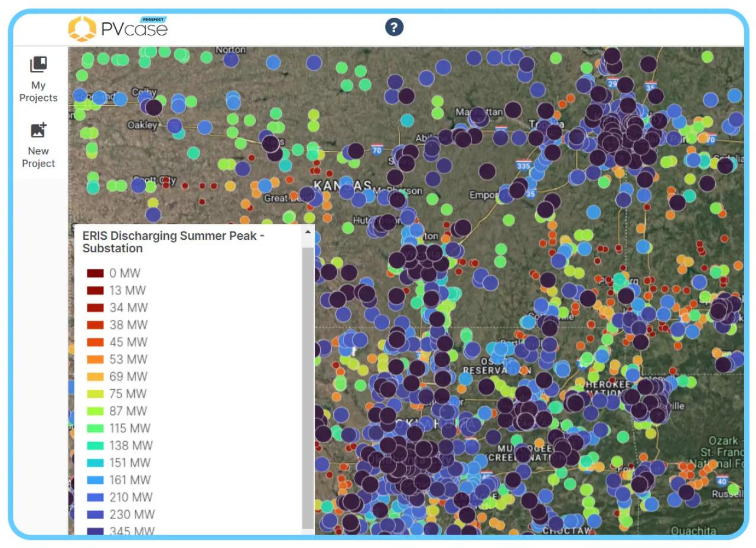The height and width of the screenshot is (548, 756).
Task: Click the legend panel scrollbar thumb
Action: [308, 388]
